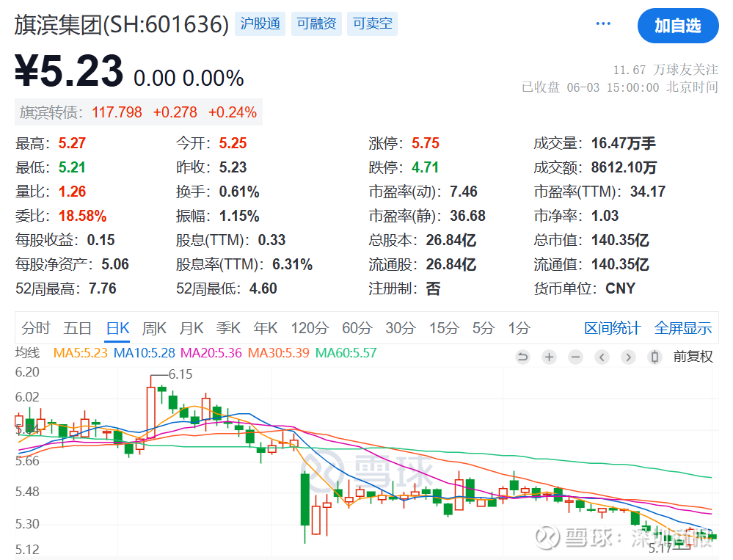Click the 沪股通 tag

pyautogui.click(x=260, y=23)
